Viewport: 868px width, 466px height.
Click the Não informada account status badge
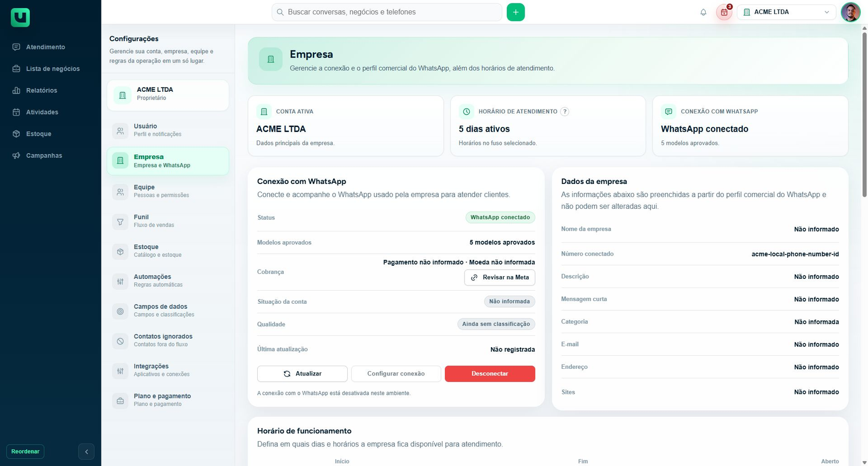click(x=509, y=302)
